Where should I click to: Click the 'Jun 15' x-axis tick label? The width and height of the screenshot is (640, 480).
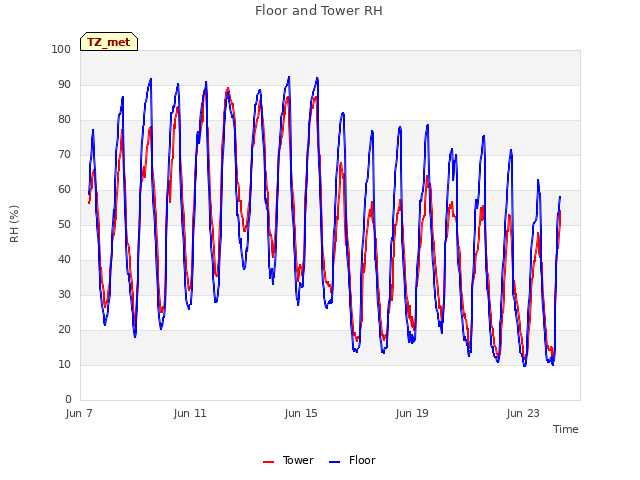pos(301,413)
